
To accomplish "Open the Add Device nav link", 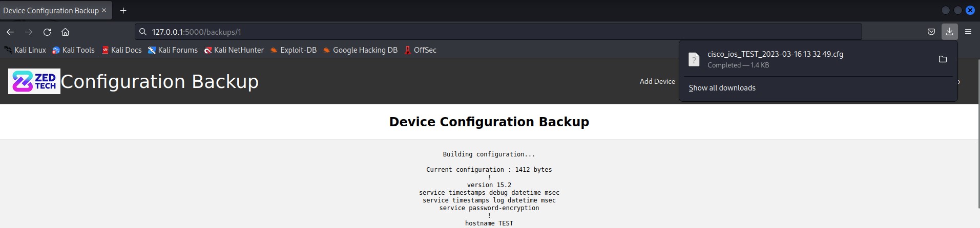I will 657,81.
